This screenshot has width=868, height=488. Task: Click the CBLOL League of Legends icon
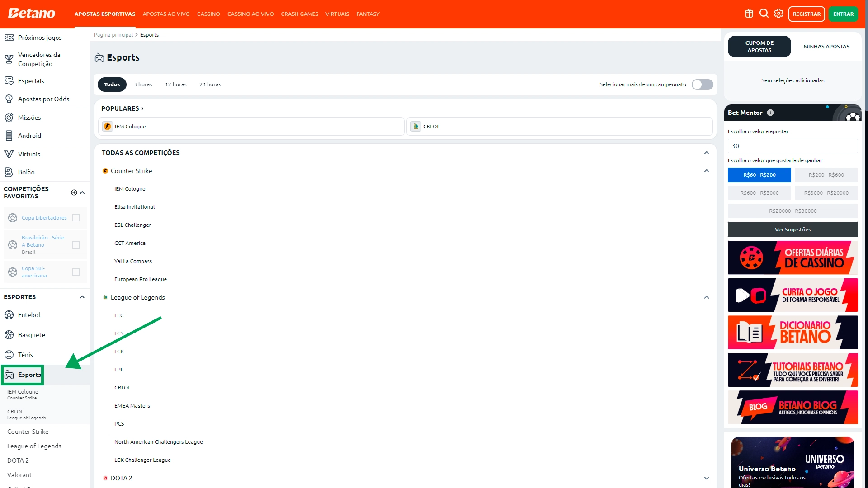416,127
